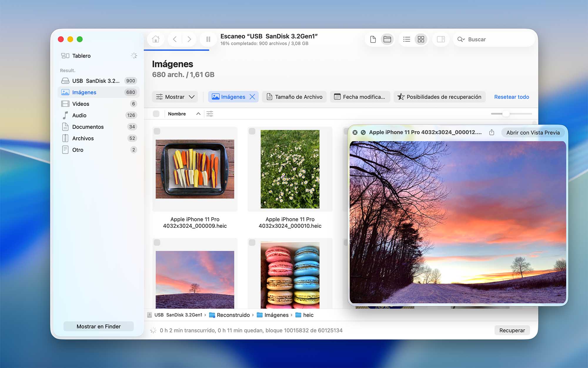The width and height of the screenshot is (588, 368).
Task: Select list view layout
Action: pos(407,39)
